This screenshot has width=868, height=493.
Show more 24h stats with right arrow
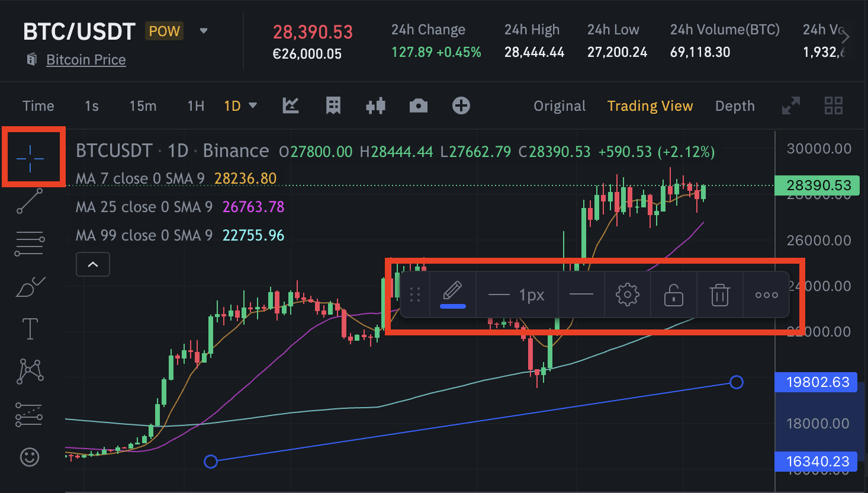point(846,37)
